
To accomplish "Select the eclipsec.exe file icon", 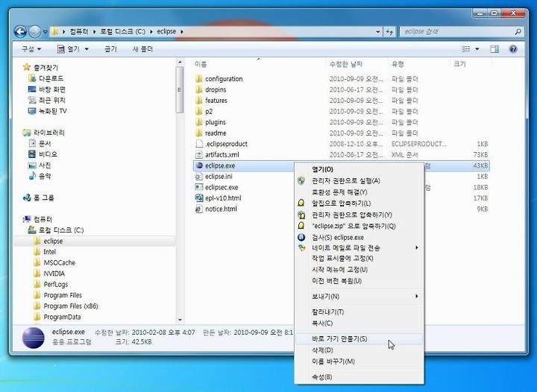I will coord(199,187).
